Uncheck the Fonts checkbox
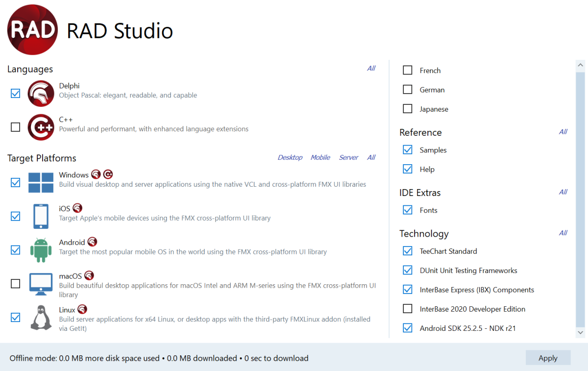588x371 pixels. (x=408, y=210)
